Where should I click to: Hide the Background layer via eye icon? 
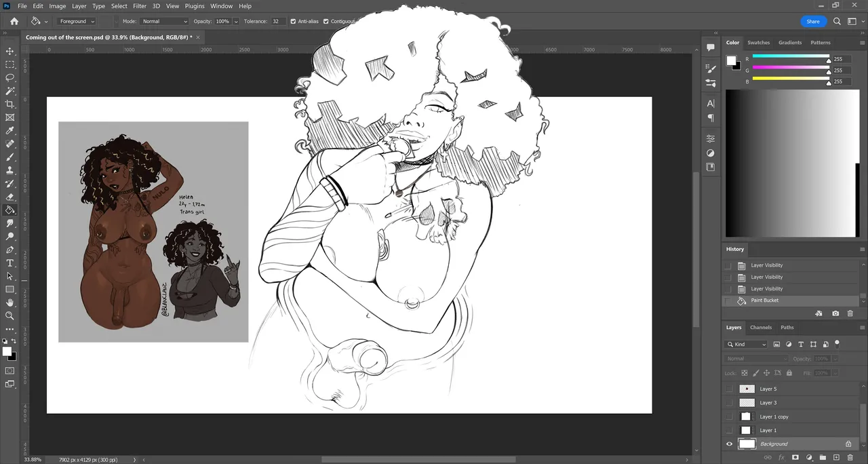(730, 444)
